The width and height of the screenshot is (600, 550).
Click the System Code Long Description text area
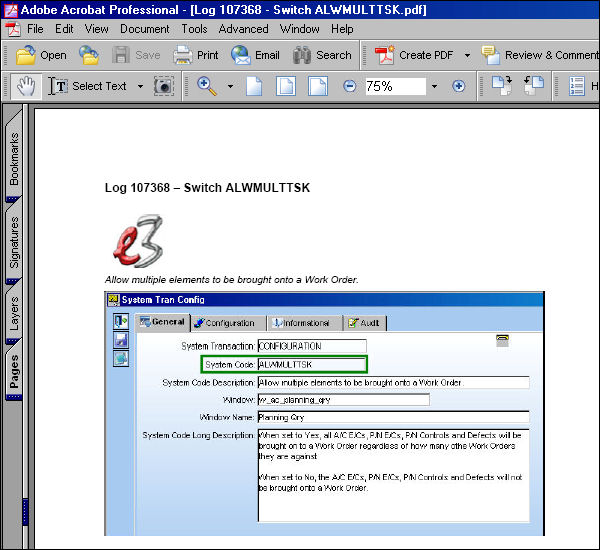pos(394,475)
